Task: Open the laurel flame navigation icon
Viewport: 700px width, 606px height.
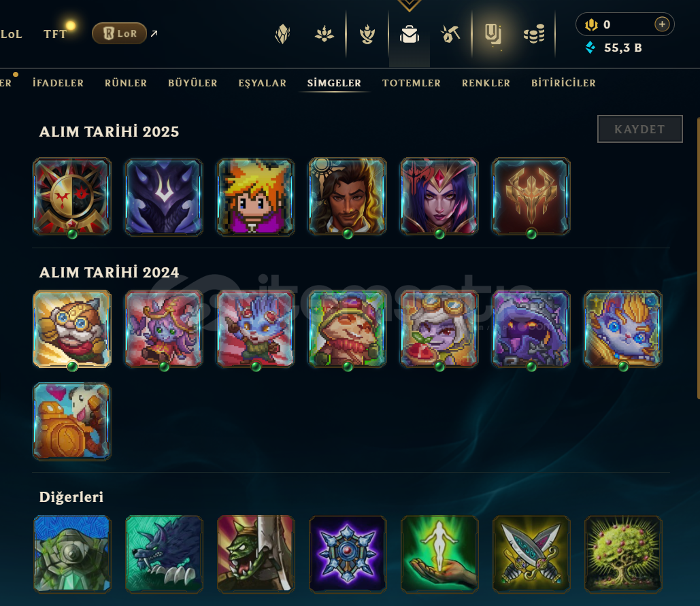Action: 367,34
